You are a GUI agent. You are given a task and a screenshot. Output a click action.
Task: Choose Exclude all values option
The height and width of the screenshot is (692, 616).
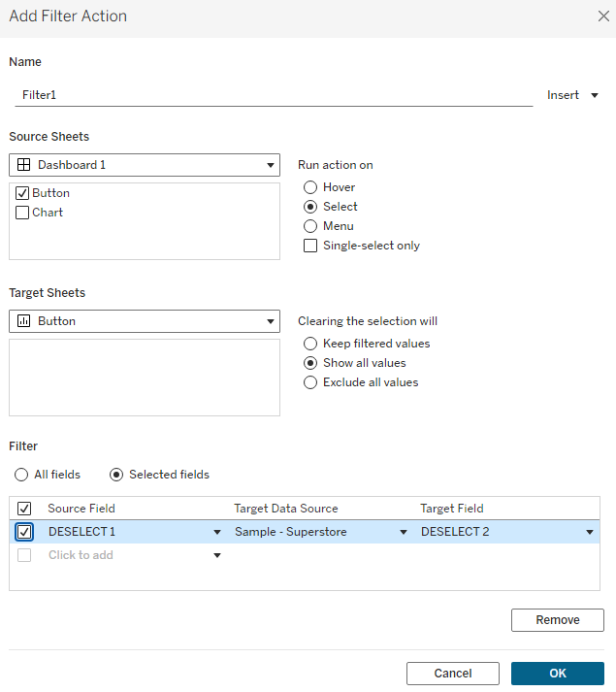tap(310, 382)
